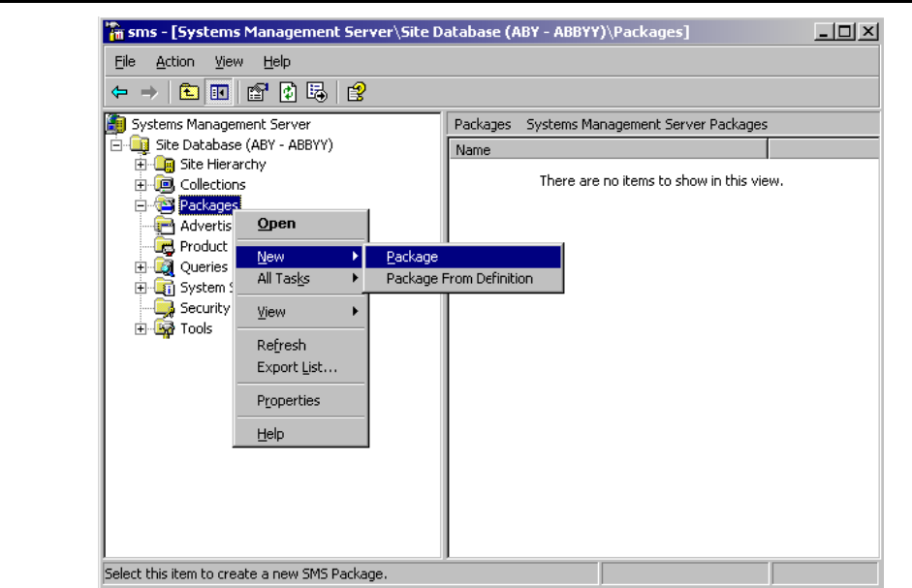Click the Name column header
The image size is (912, 588).
(609, 150)
